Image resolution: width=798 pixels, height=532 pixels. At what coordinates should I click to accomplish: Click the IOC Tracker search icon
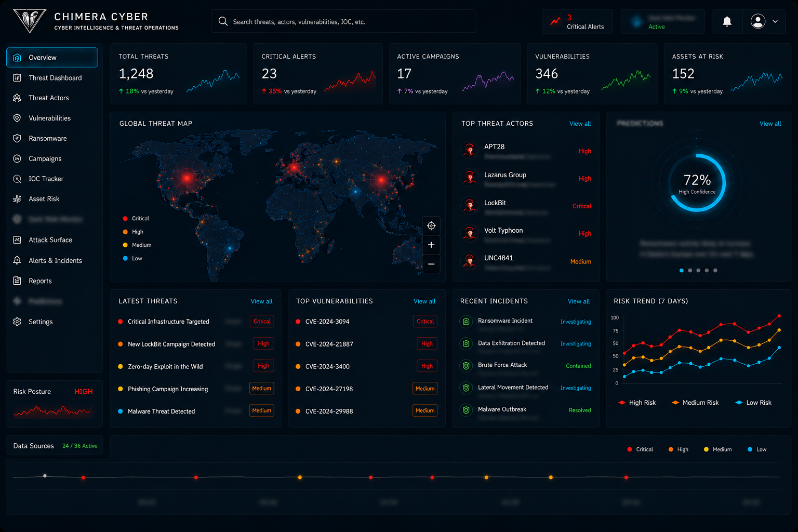(17, 179)
